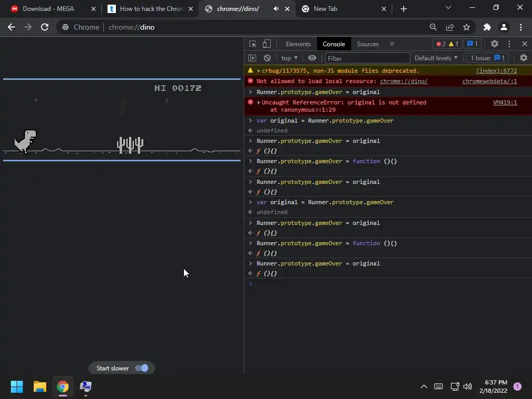The width and height of the screenshot is (532, 399).
Task: Open the (index):6772 source link
Action: pyautogui.click(x=496, y=71)
